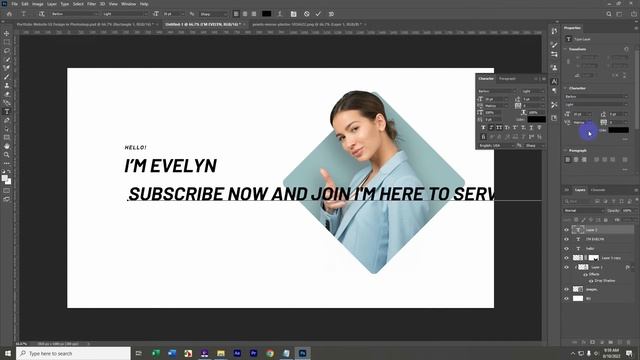
Task: Open the Layer menu
Action: 52,4
